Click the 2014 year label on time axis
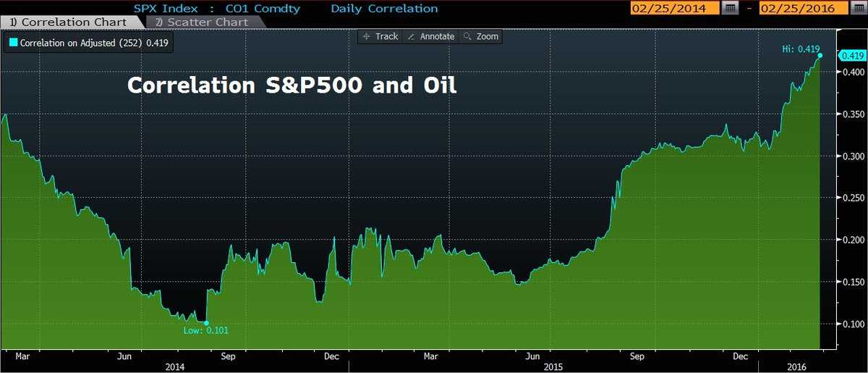 (176, 366)
